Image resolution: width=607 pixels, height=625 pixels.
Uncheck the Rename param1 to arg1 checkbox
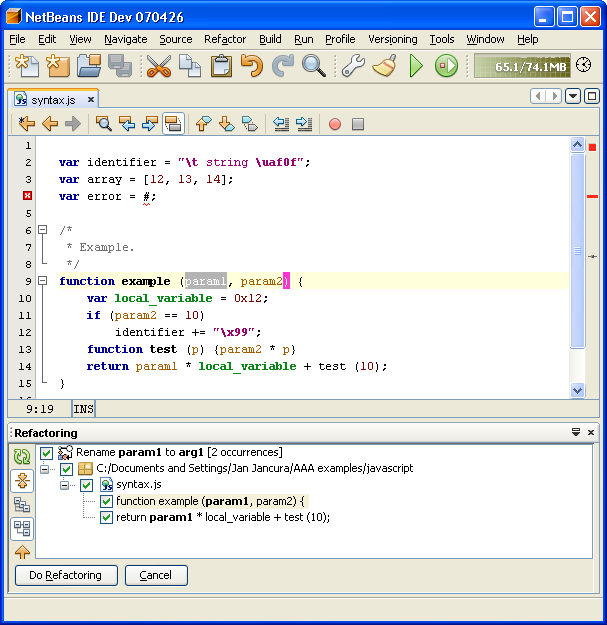click(x=46, y=453)
